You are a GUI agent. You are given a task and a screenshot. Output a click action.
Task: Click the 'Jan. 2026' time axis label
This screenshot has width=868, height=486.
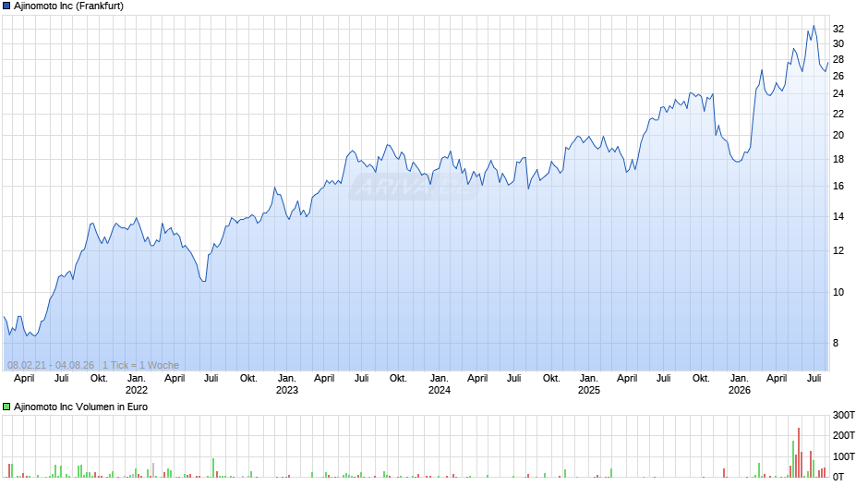pos(739,384)
